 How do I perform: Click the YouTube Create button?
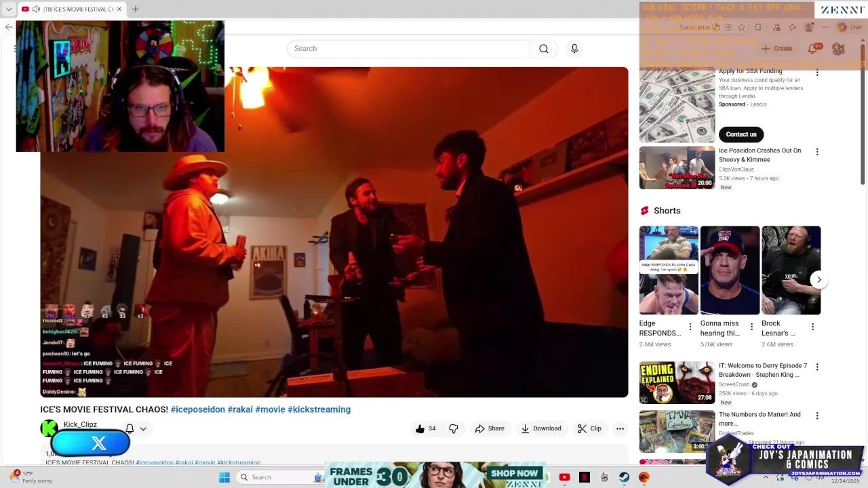777,48
